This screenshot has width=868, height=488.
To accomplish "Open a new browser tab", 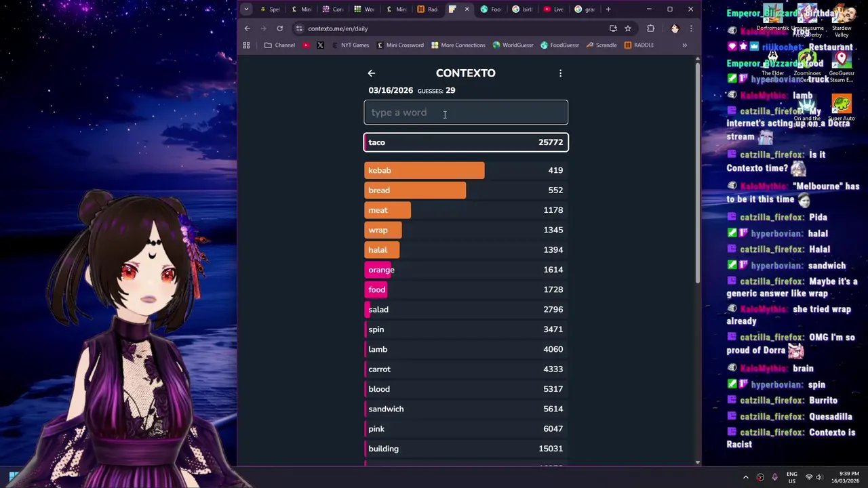I will tap(608, 9).
